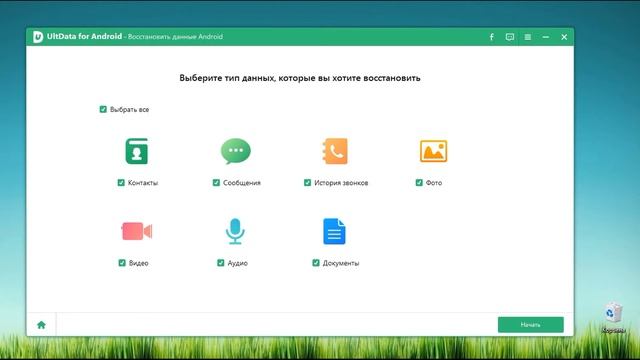Click the UltData logo icon
640x360 pixels.
pyautogui.click(x=38, y=37)
